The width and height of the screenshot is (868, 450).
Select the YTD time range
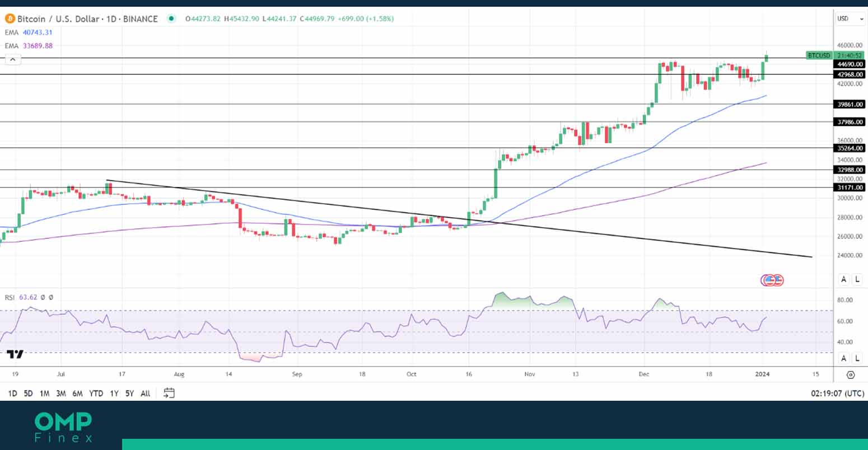click(96, 393)
